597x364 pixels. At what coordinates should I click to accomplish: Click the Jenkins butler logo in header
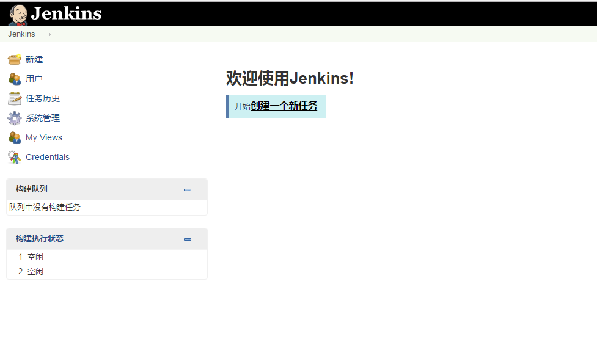point(18,14)
